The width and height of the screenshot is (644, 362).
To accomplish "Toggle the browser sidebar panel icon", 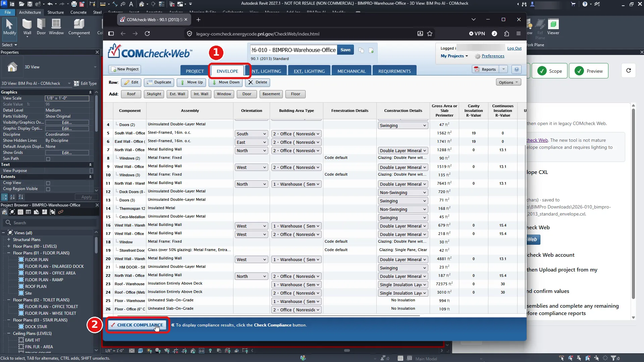I will point(111,34).
